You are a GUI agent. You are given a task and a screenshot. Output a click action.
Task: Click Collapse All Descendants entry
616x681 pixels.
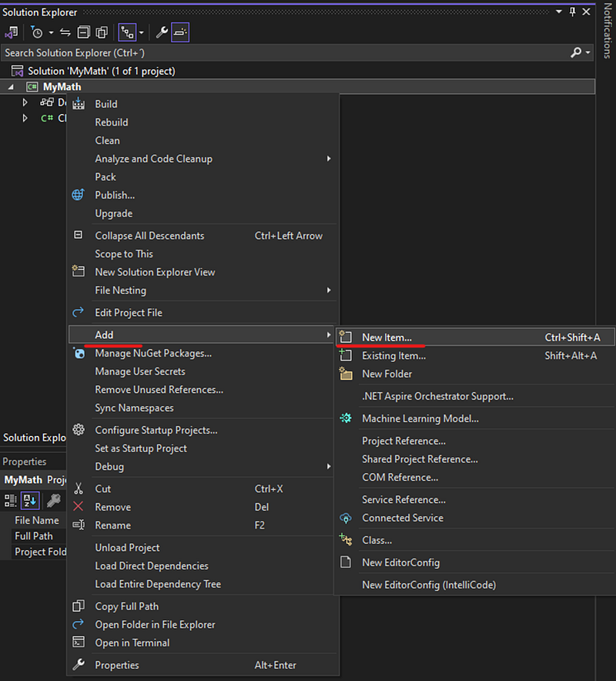coord(203,236)
